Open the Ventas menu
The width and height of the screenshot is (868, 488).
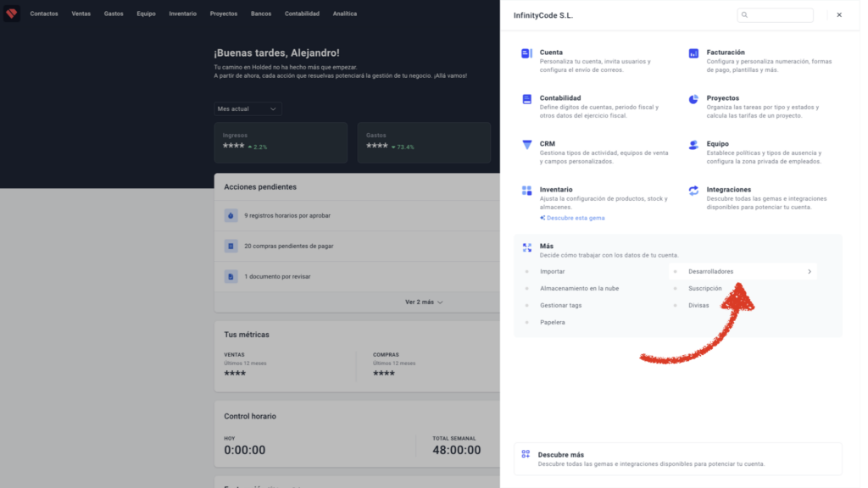coord(82,14)
